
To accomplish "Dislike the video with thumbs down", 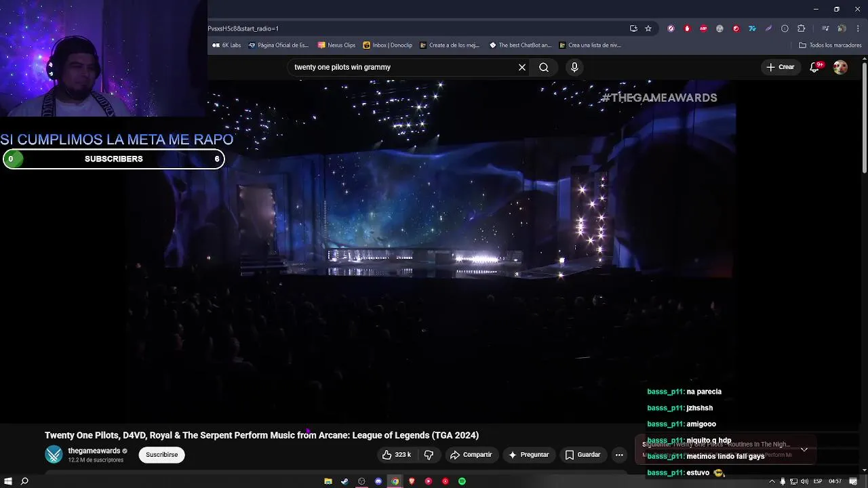I will click(429, 455).
